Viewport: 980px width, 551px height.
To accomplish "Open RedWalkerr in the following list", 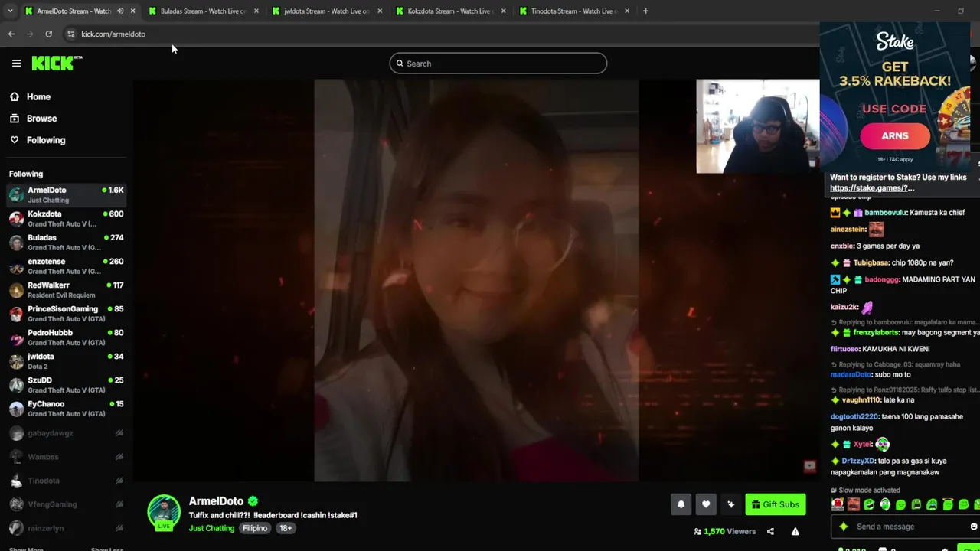I will 66,290.
